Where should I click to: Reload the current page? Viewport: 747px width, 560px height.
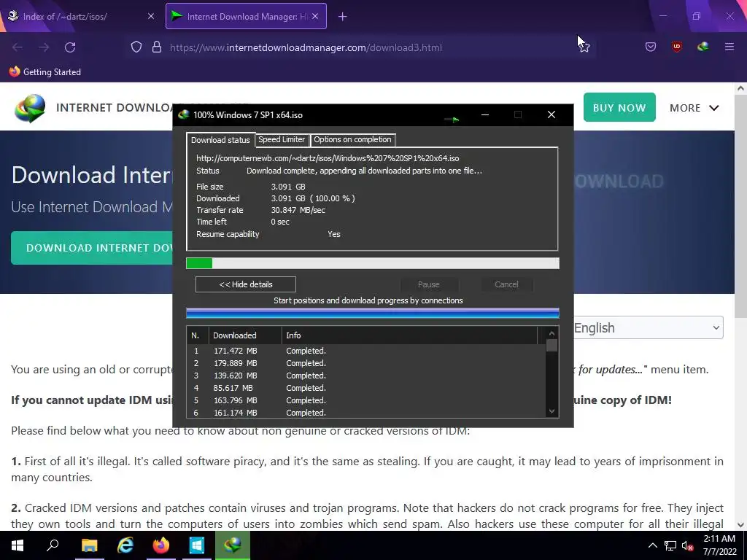(70, 47)
